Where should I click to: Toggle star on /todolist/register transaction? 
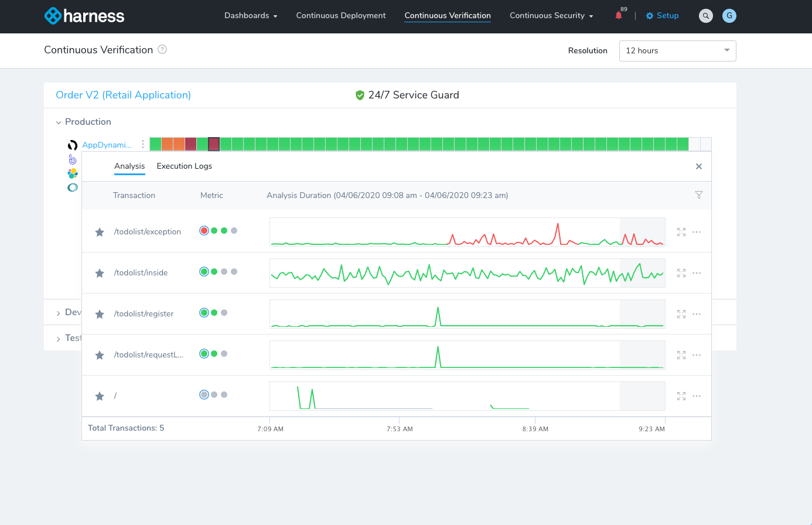click(x=100, y=314)
